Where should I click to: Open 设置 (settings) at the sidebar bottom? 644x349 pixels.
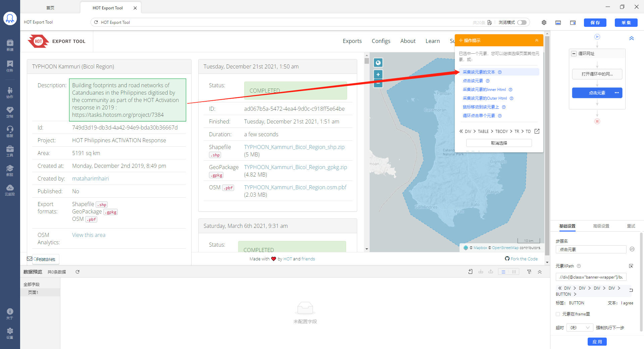coord(10,333)
